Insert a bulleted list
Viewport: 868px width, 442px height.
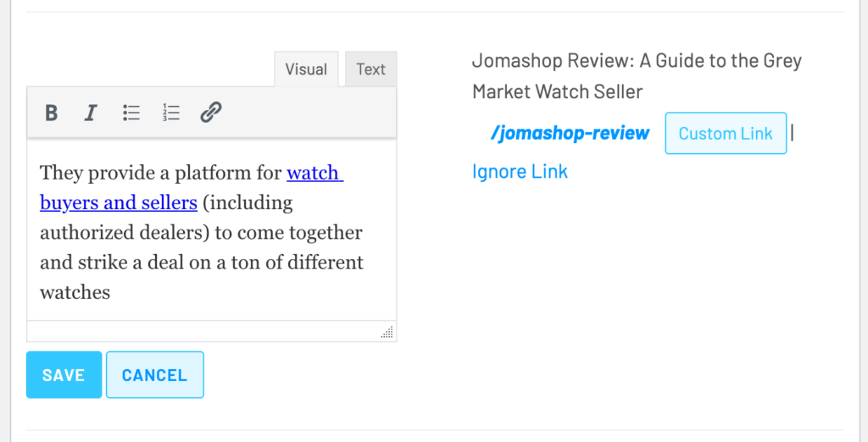[x=131, y=113]
